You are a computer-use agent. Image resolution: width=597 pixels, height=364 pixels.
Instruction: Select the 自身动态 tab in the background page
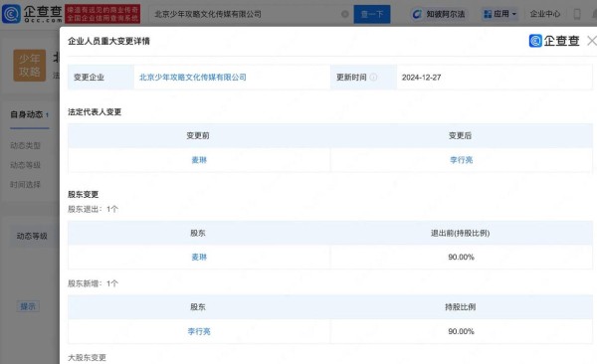click(29, 114)
